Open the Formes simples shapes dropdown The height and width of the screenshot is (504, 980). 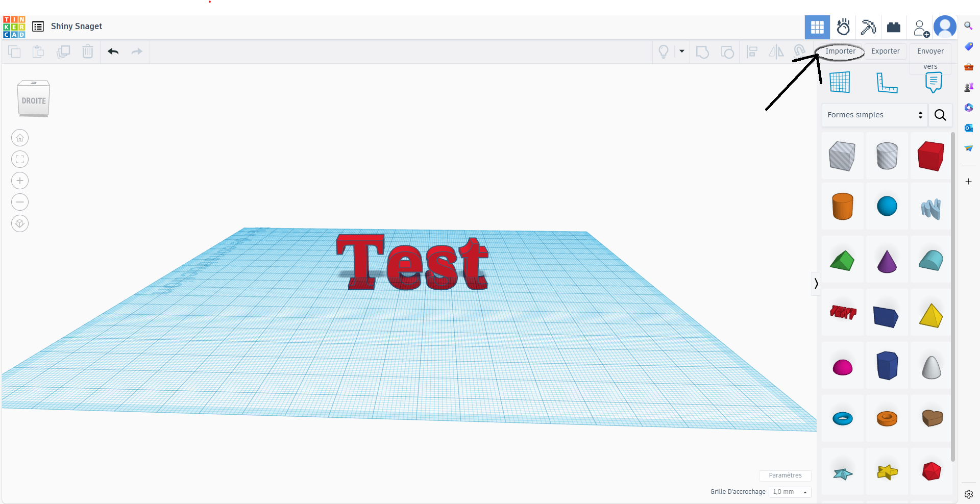(x=875, y=115)
